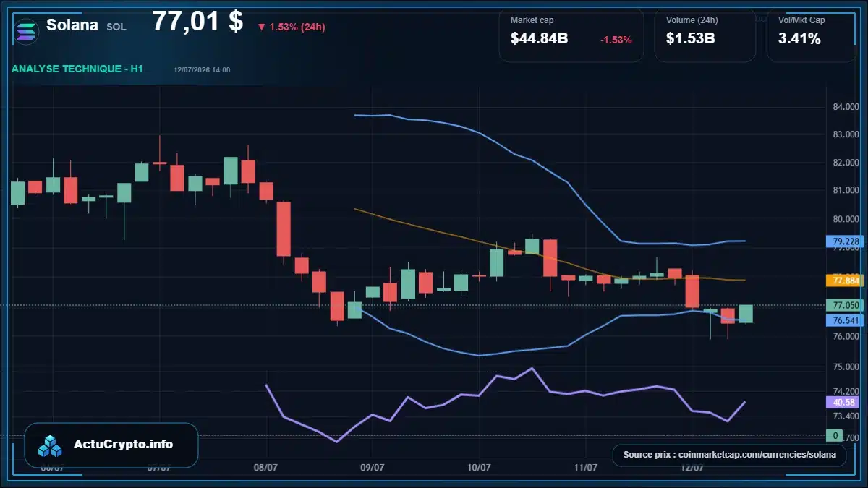Click the 11/07 date axis label
Image resolution: width=868 pixels, height=488 pixels.
tap(585, 468)
